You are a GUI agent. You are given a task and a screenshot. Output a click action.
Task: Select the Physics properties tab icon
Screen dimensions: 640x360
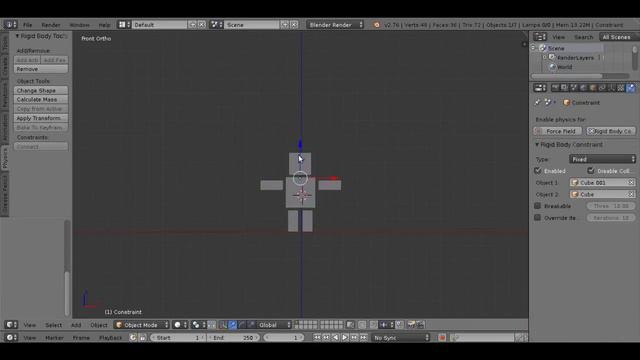(631, 88)
